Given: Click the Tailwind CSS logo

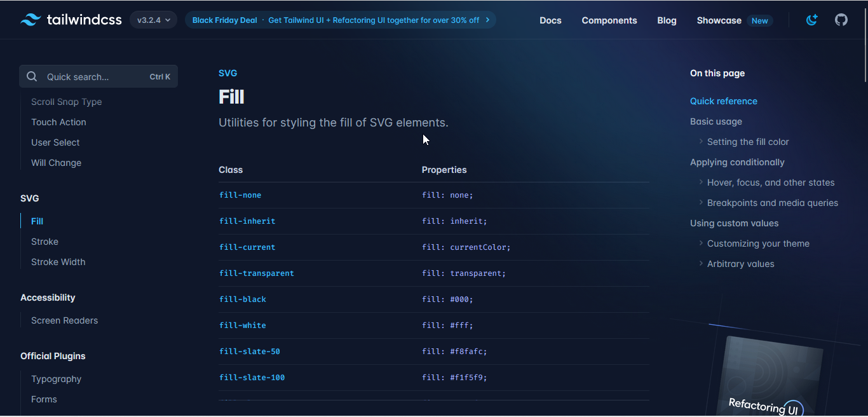Looking at the screenshot, I should point(71,20).
